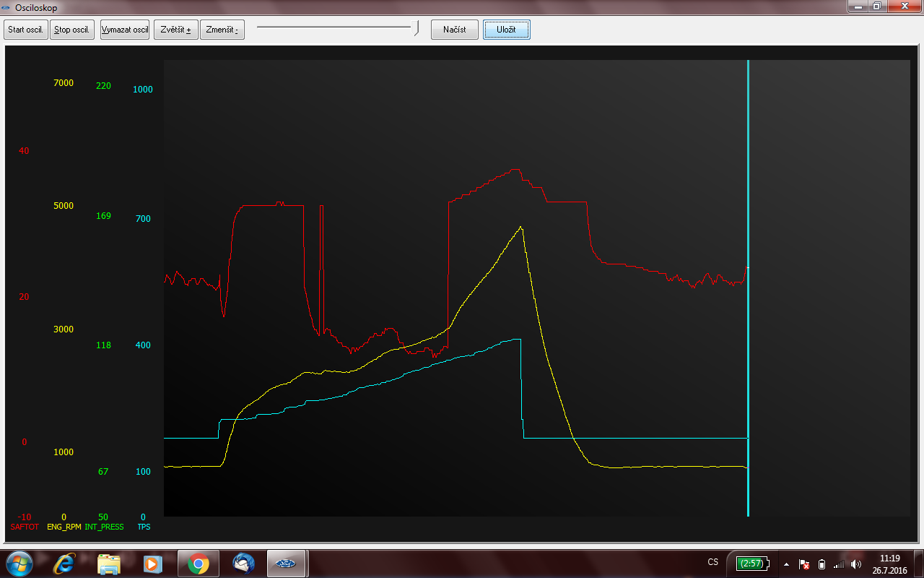Switch to the Ford application taskbar icon
This screenshot has width=924, height=578.
coord(288,563)
